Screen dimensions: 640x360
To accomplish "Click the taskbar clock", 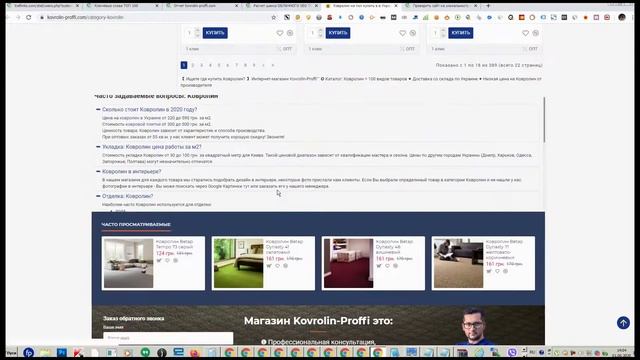I will 621,352.
